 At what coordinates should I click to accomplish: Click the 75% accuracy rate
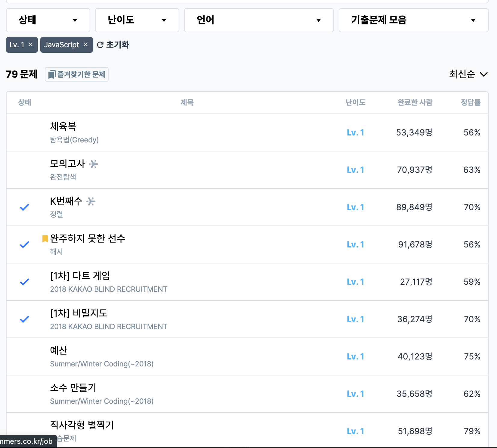click(472, 356)
